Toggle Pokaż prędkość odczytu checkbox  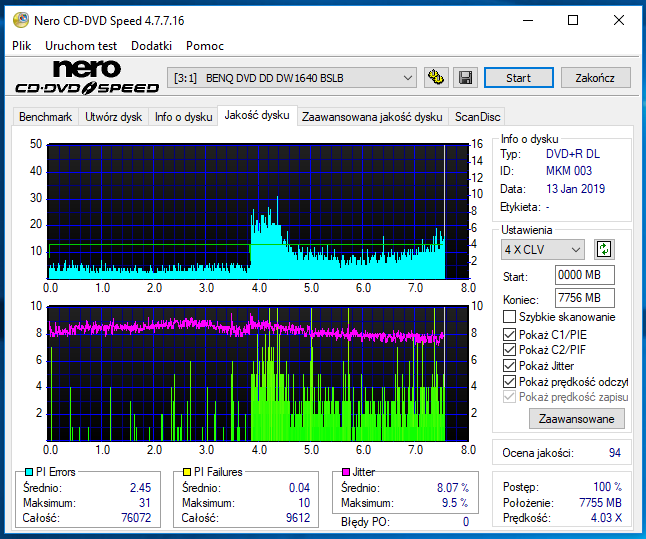509,382
